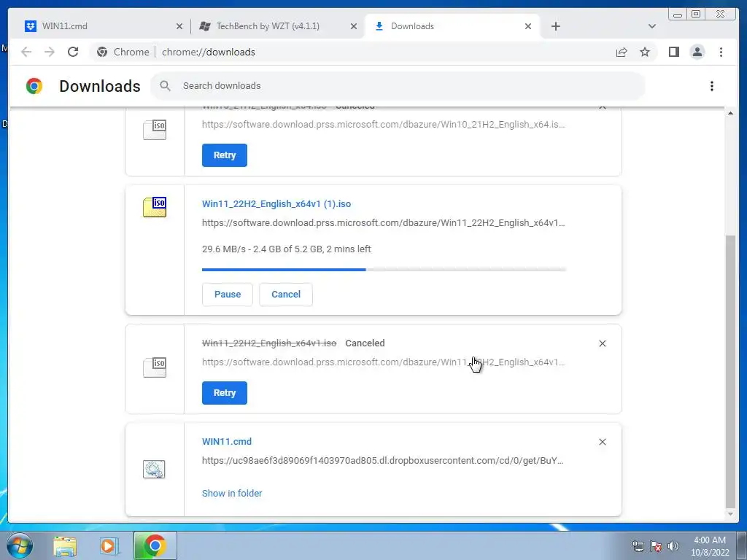This screenshot has height=560, width=747.
Task: Remove the WIN11.cmd entry from list
Action: click(602, 442)
